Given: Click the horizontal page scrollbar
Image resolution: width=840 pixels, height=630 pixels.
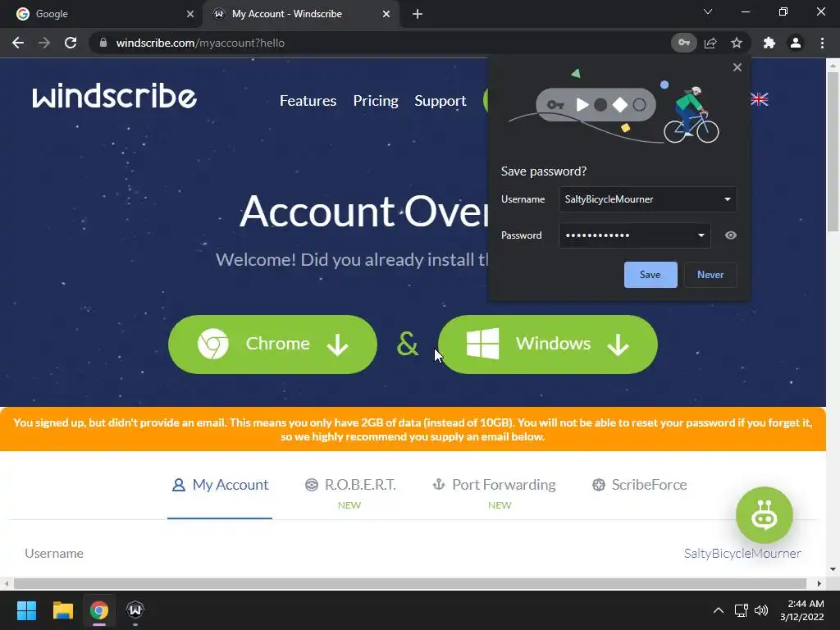Looking at the screenshot, I should coord(410,583).
